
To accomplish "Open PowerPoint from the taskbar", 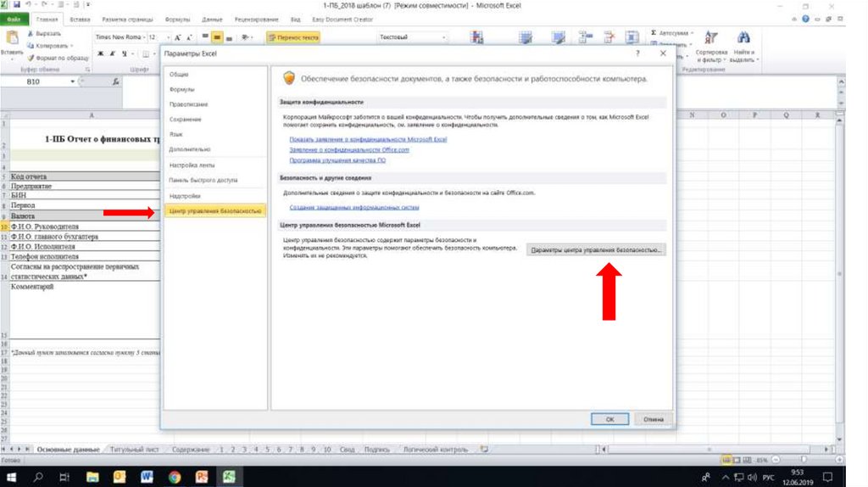I will (202, 477).
